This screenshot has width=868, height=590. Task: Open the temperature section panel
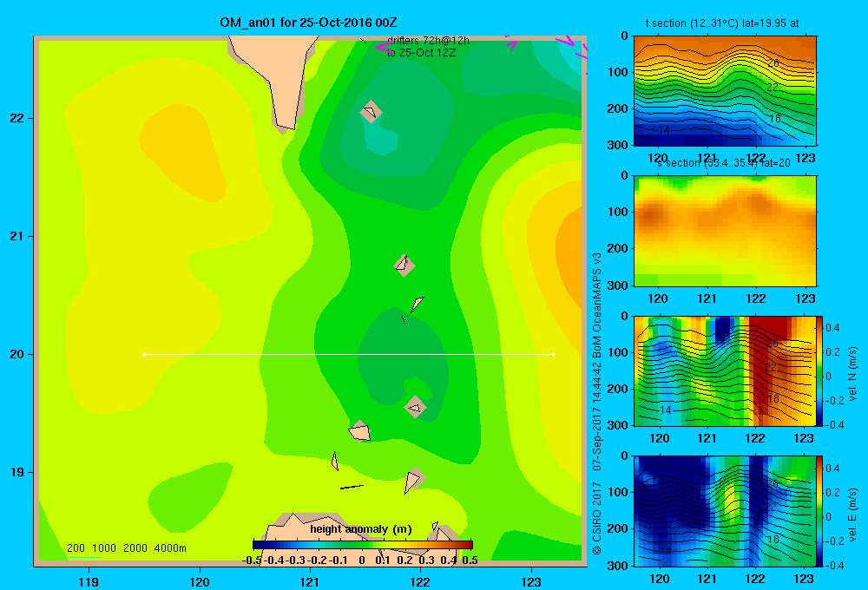click(x=725, y=91)
